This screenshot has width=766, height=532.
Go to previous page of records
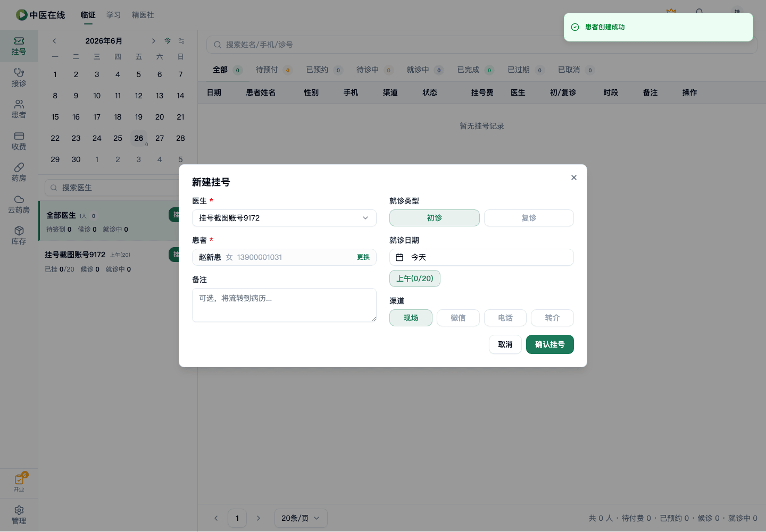coord(216,518)
